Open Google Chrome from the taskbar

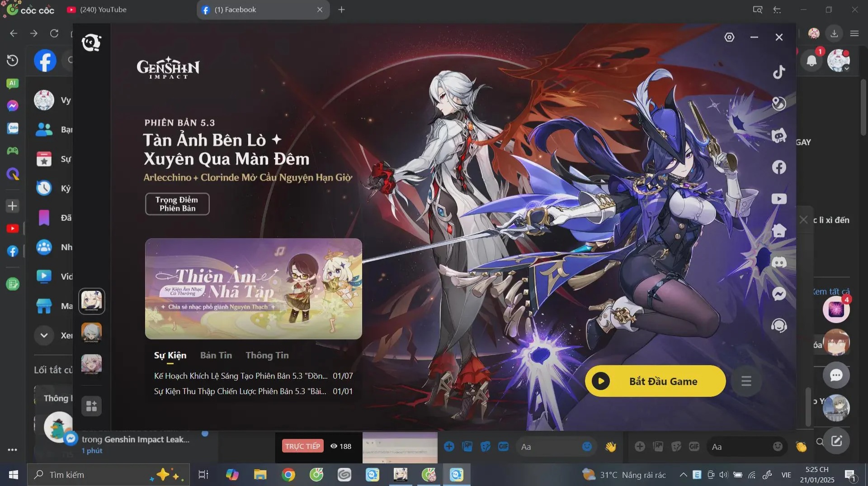[x=288, y=475]
